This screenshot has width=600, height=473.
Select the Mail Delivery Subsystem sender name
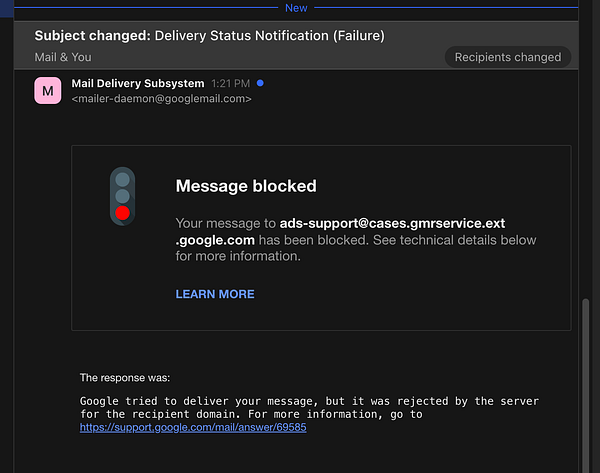138,83
